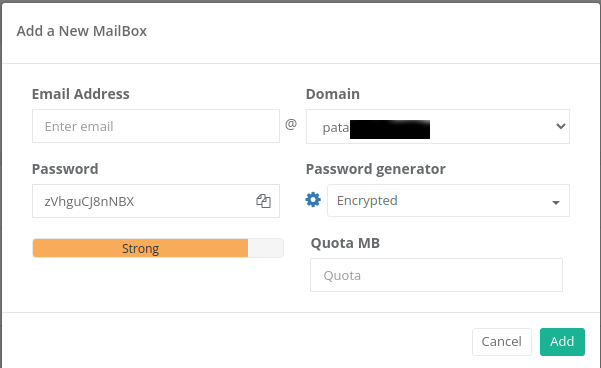Screen dimensions: 601x368
Task: Click the Password label text
Action: (x=65, y=169)
